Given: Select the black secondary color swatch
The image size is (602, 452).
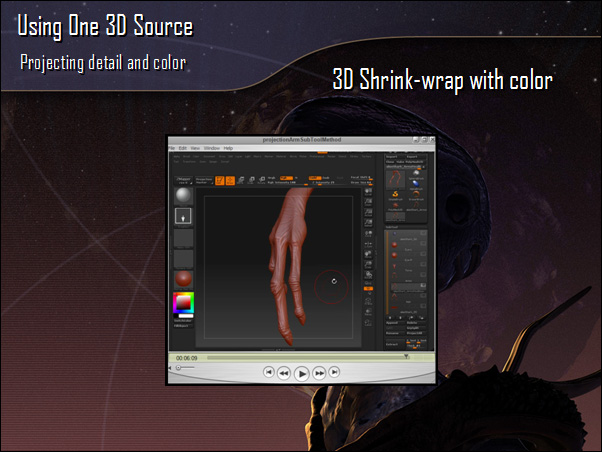Looking at the screenshot, I should (176, 316).
